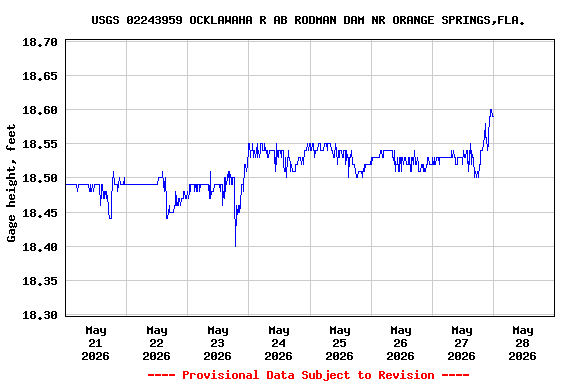Click the 18.60 y-axis label

tap(40, 110)
